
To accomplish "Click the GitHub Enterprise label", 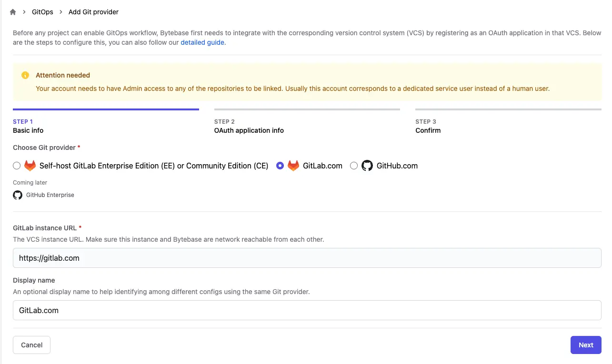I will click(x=50, y=195).
